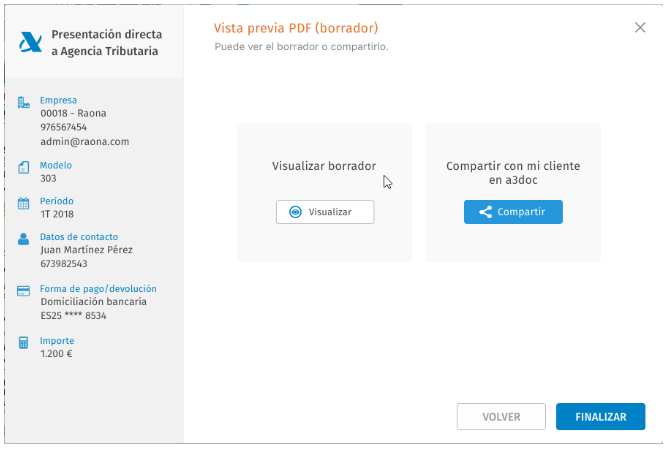Click the Forma de pago/devolución label
Image resolution: width=671 pixels, height=449 pixels.
click(x=98, y=288)
